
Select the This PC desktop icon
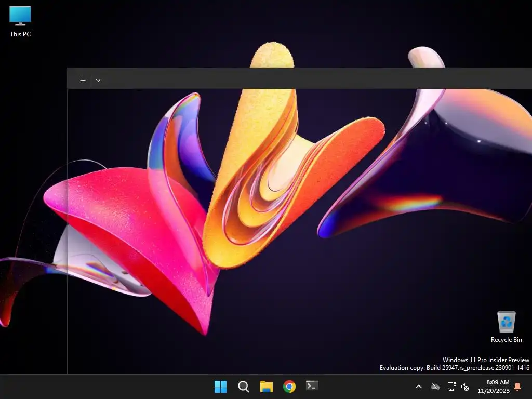click(x=20, y=22)
